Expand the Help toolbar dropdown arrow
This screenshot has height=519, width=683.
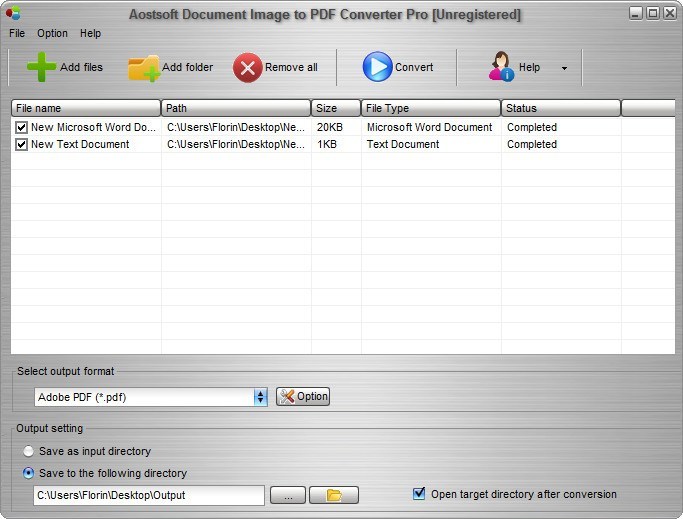[x=565, y=68]
